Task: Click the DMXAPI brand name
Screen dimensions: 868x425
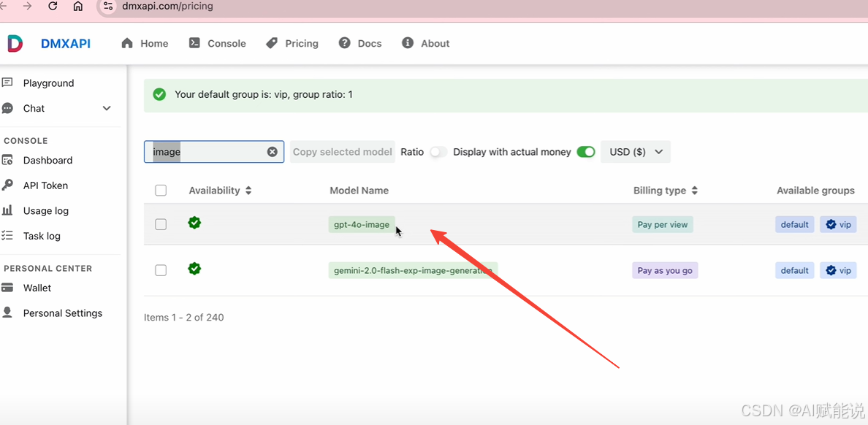Action: 66,43
